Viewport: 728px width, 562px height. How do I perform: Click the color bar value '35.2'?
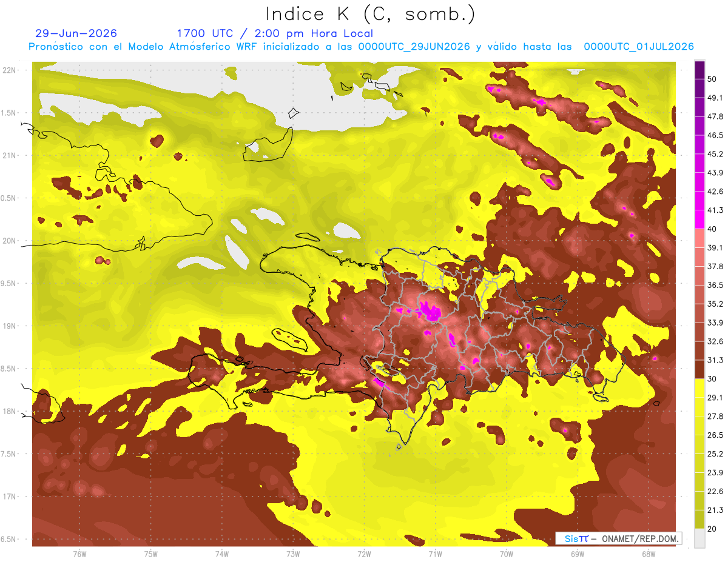[x=715, y=304]
